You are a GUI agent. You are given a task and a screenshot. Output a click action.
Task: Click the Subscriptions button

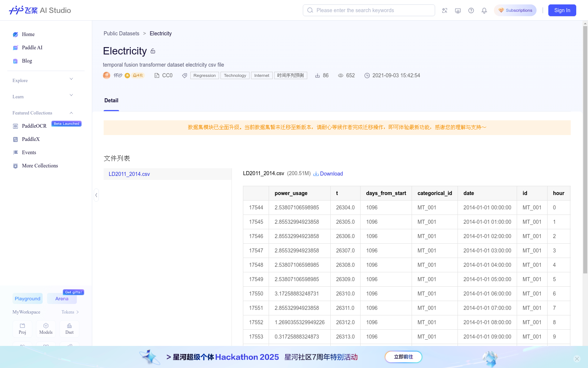pyautogui.click(x=515, y=10)
